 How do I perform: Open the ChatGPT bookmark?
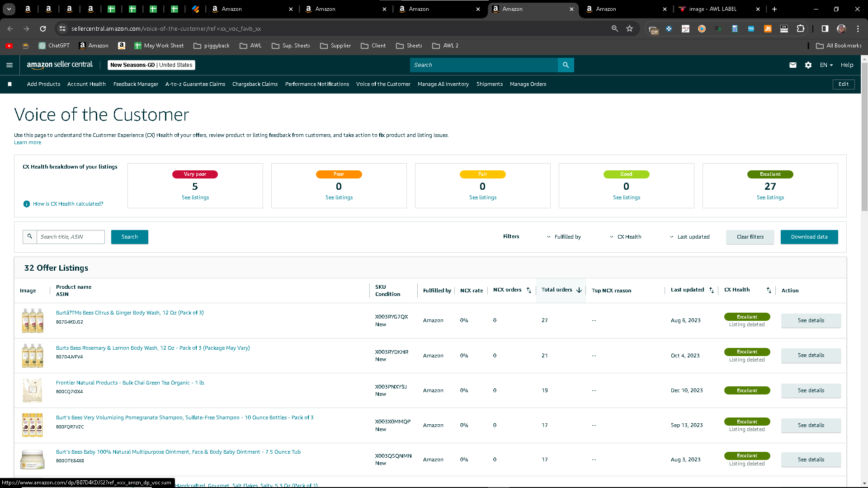(54, 46)
